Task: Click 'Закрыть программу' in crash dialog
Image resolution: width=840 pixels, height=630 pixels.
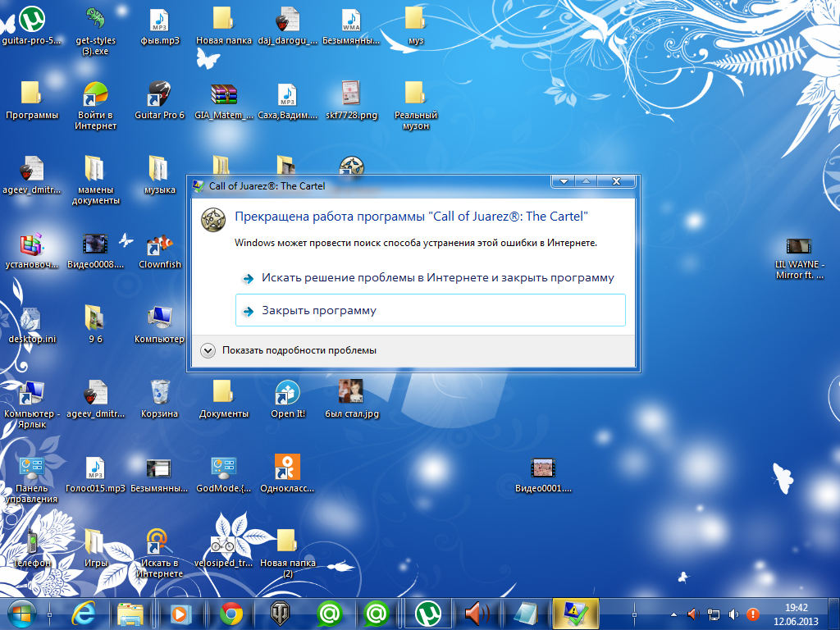Action: 430,310
